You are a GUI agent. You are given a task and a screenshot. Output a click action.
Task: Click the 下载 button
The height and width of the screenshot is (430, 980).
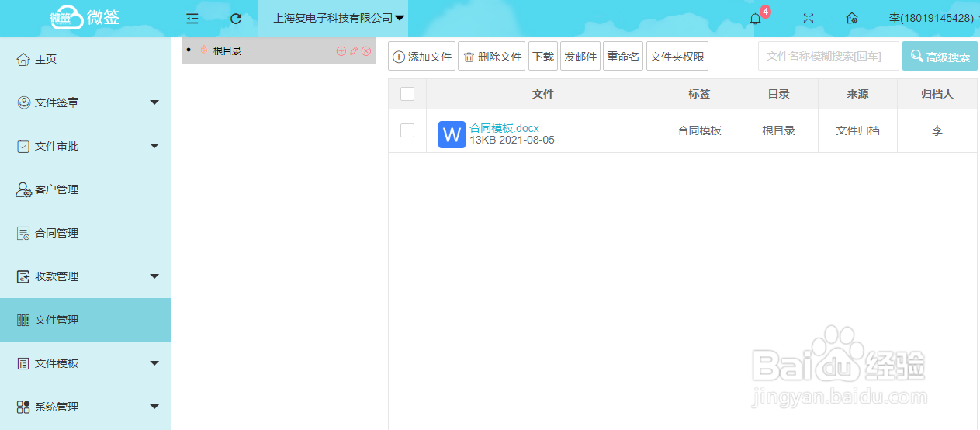(x=543, y=56)
